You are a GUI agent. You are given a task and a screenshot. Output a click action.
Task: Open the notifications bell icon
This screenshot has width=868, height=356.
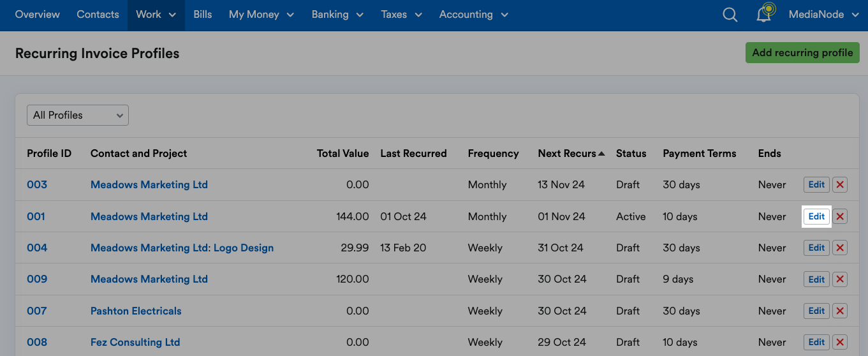765,13
